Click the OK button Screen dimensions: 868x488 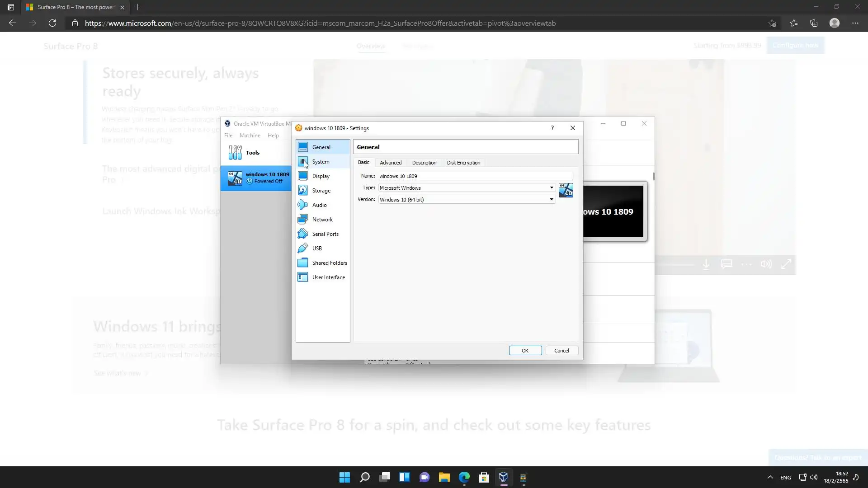pos(525,351)
